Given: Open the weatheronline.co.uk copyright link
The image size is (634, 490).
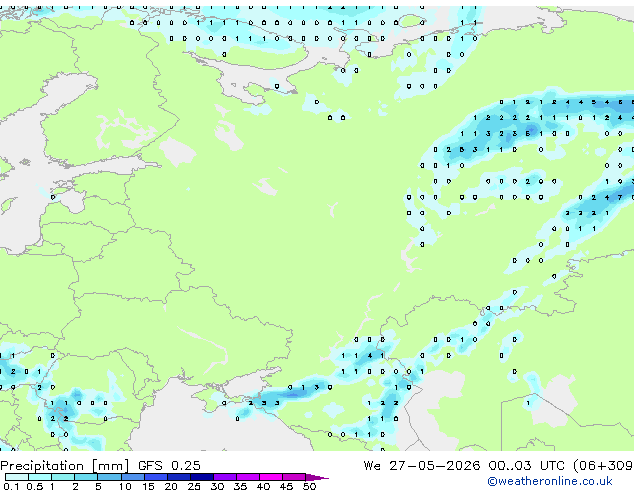Looking at the screenshot, I should pos(550,481).
